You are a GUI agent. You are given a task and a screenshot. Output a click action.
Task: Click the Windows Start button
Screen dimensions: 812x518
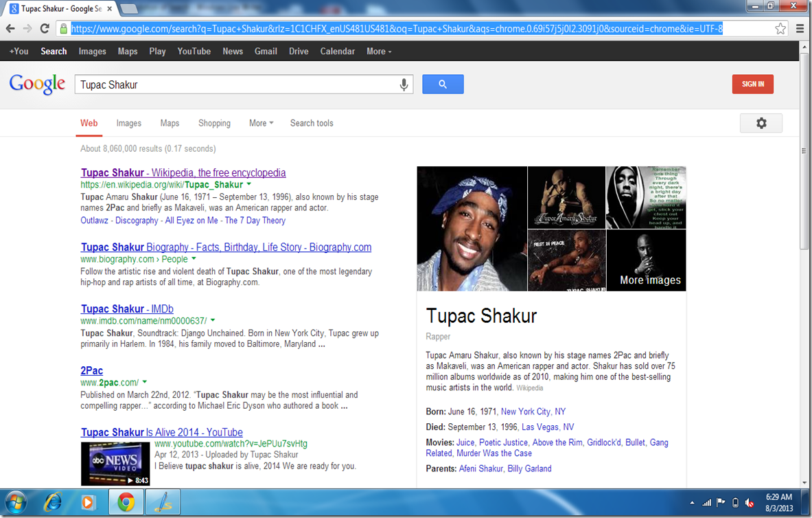tap(15, 502)
